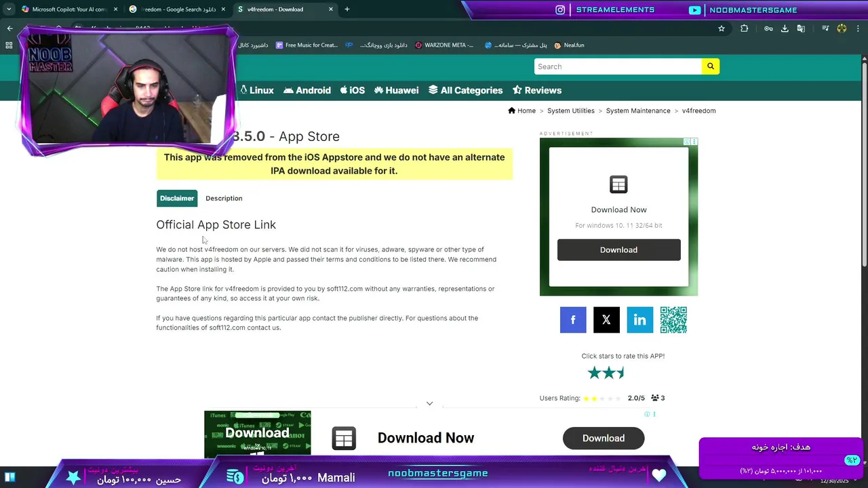Screen dimensions: 868x488
Task: Open the Linux category
Action: coord(256,90)
